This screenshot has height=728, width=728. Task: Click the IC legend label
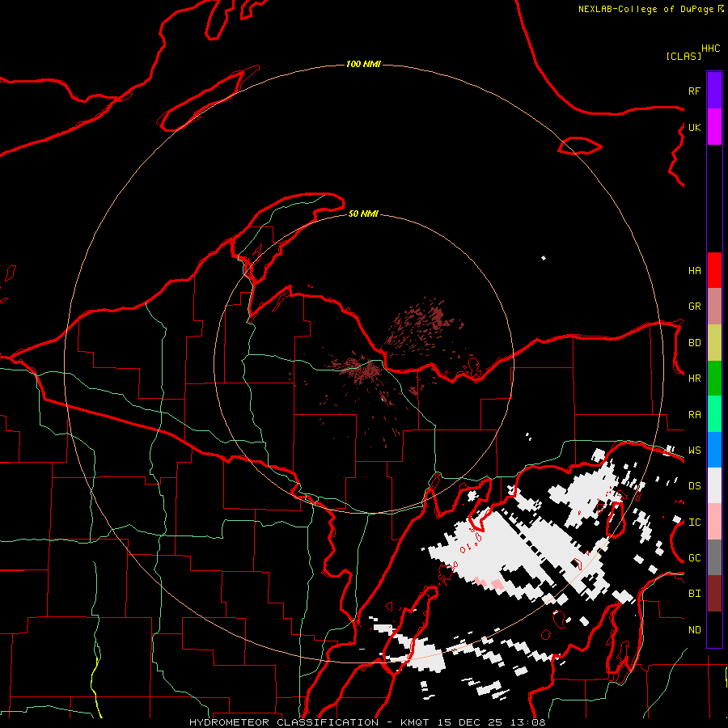click(x=694, y=523)
